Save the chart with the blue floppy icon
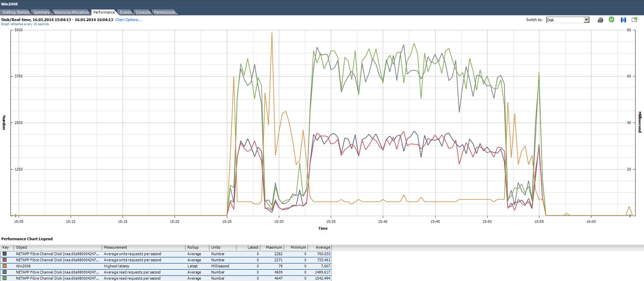 point(623,20)
